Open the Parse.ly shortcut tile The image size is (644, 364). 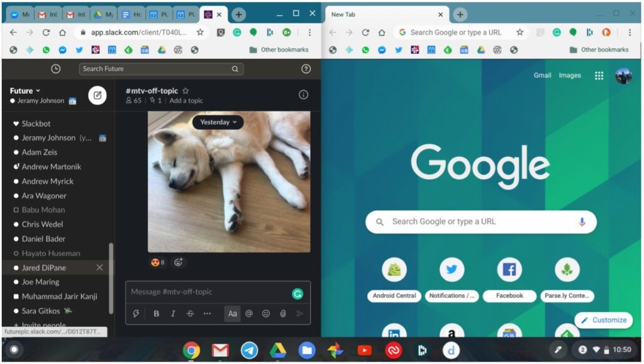pyautogui.click(x=567, y=279)
